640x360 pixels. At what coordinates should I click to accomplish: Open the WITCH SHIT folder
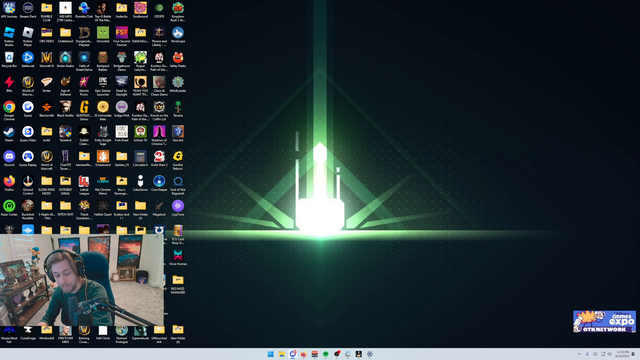65,208
